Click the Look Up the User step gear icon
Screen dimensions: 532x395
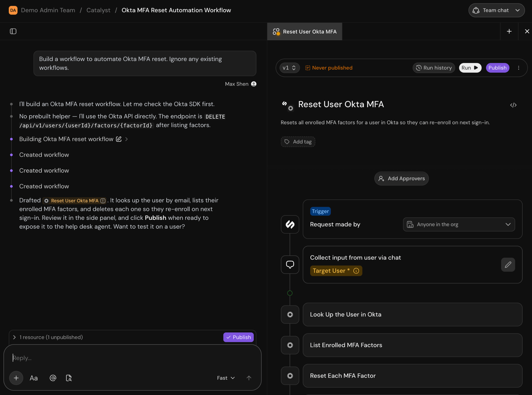click(x=290, y=315)
